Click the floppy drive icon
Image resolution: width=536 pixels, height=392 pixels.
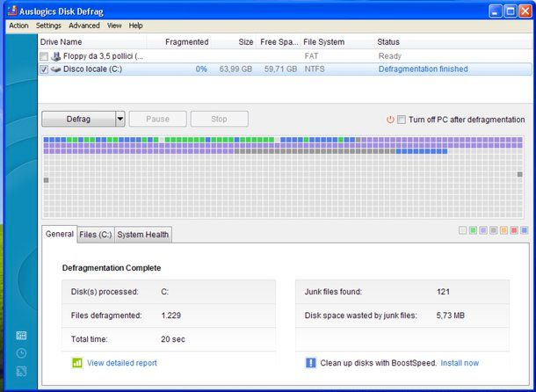tap(55, 56)
